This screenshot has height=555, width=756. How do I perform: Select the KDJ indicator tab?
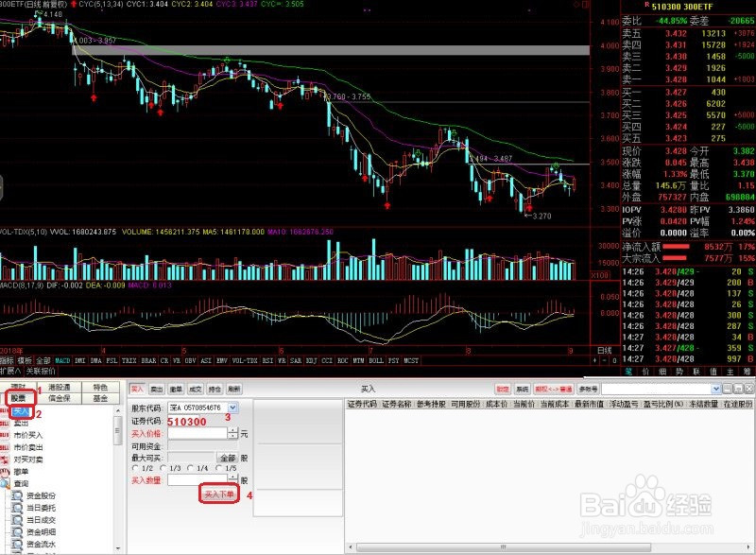tap(312, 360)
